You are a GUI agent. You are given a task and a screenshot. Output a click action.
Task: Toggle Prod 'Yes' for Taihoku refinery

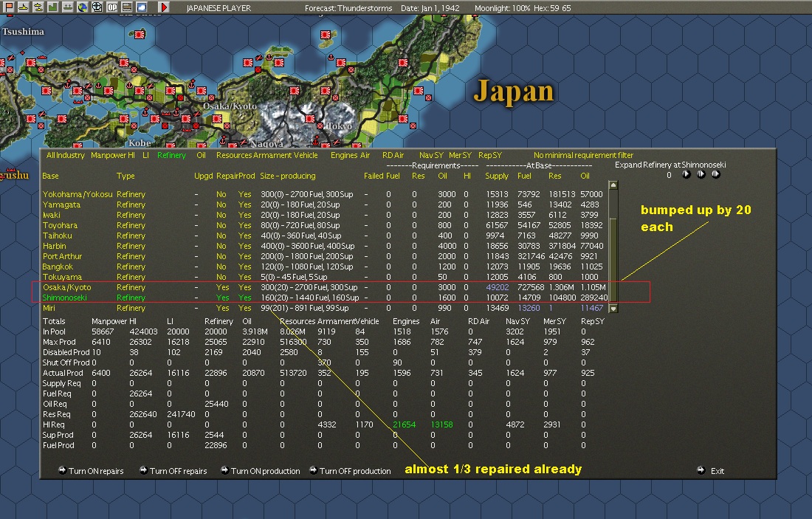coord(244,236)
